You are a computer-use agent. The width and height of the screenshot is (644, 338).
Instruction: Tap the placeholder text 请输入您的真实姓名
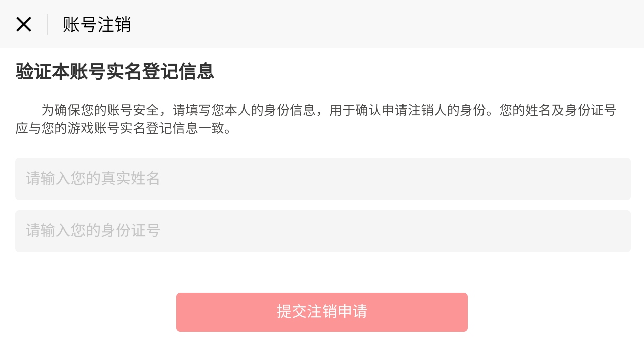93,178
